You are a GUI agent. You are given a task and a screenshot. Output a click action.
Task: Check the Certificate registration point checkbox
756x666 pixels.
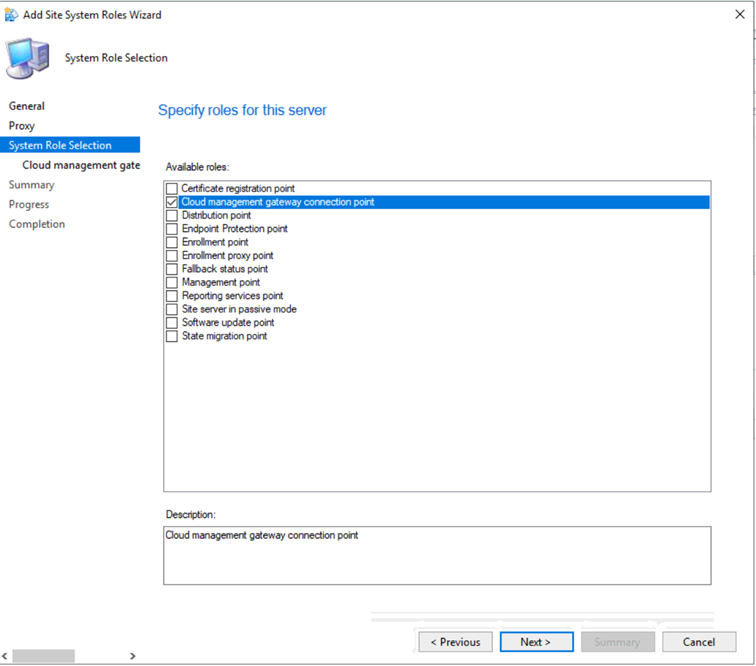pyautogui.click(x=172, y=189)
